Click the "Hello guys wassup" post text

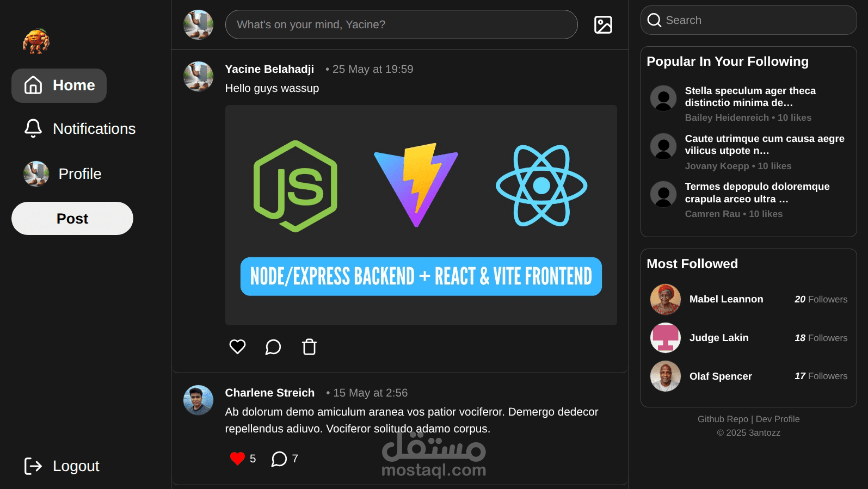point(272,88)
